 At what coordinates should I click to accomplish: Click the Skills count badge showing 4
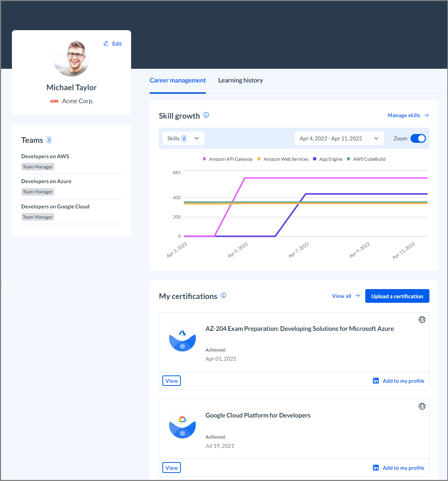pos(184,138)
